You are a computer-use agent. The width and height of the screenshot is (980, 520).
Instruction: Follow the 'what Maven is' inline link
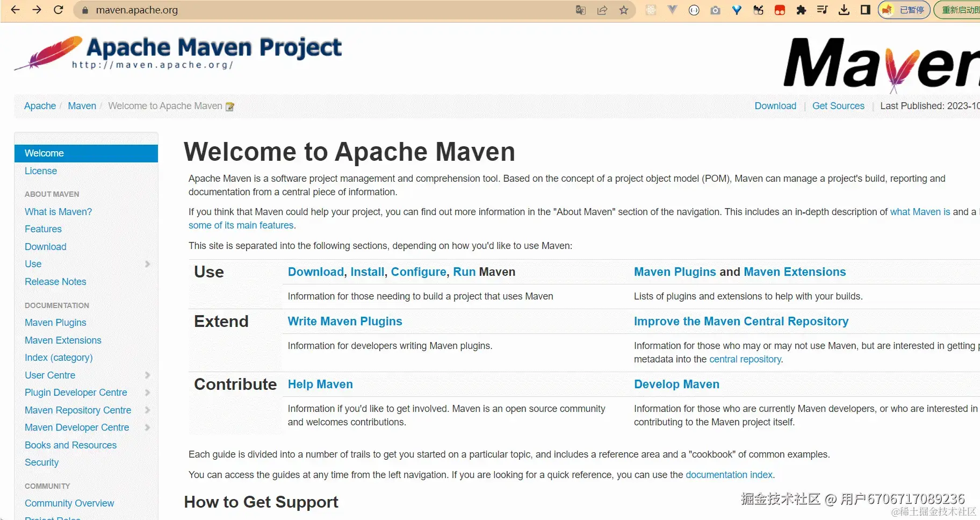click(x=920, y=212)
